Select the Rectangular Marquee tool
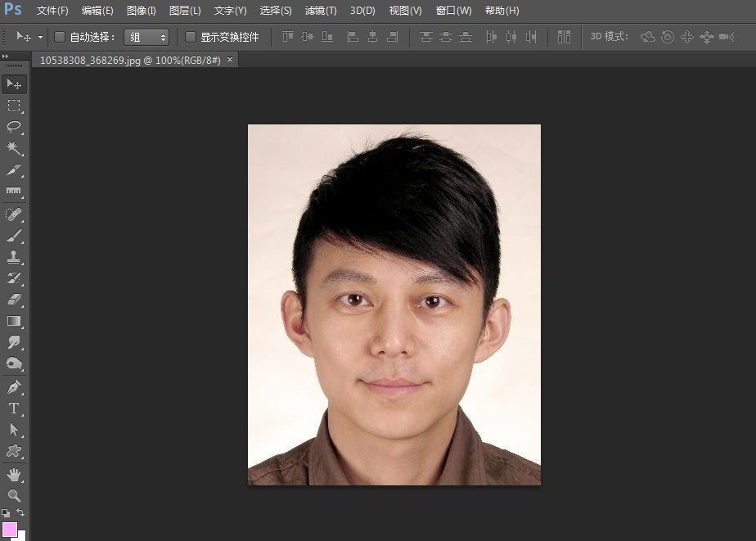Image resolution: width=756 pixels, height=541 pixels. pos(13,105)
